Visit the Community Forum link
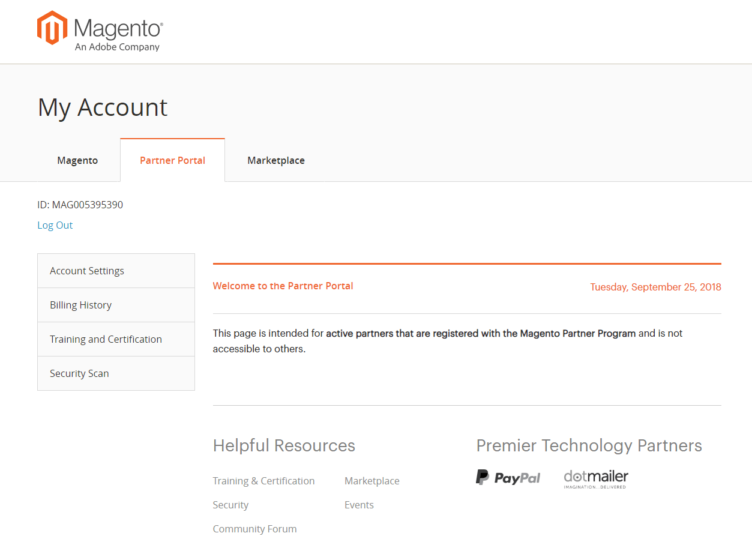 (254, 529)
